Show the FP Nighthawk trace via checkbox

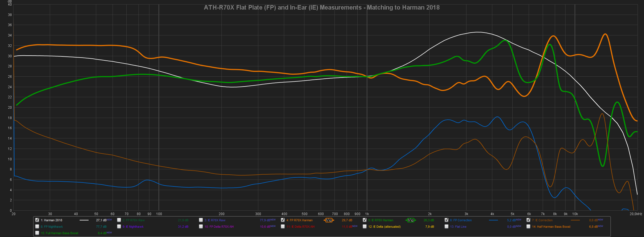pos(37,226)
